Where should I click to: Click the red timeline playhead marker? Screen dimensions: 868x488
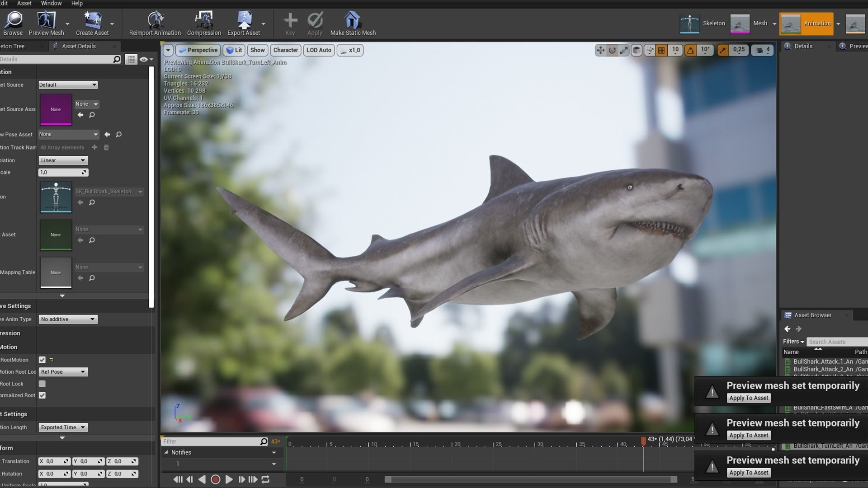[x=643, y=440]
